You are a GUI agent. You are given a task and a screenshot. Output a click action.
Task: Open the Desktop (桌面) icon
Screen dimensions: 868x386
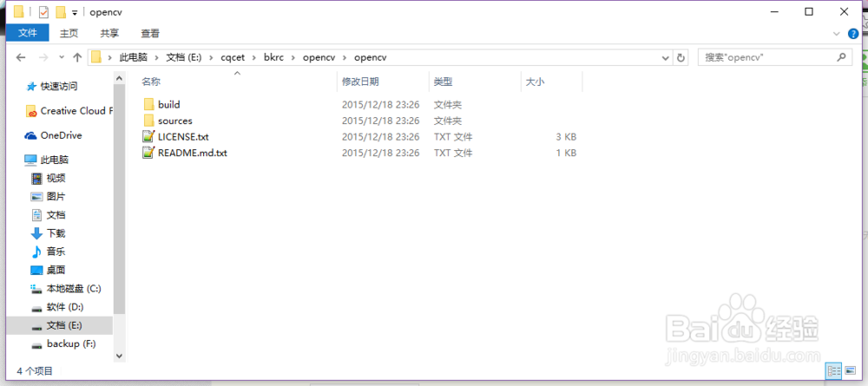point(36,271)
